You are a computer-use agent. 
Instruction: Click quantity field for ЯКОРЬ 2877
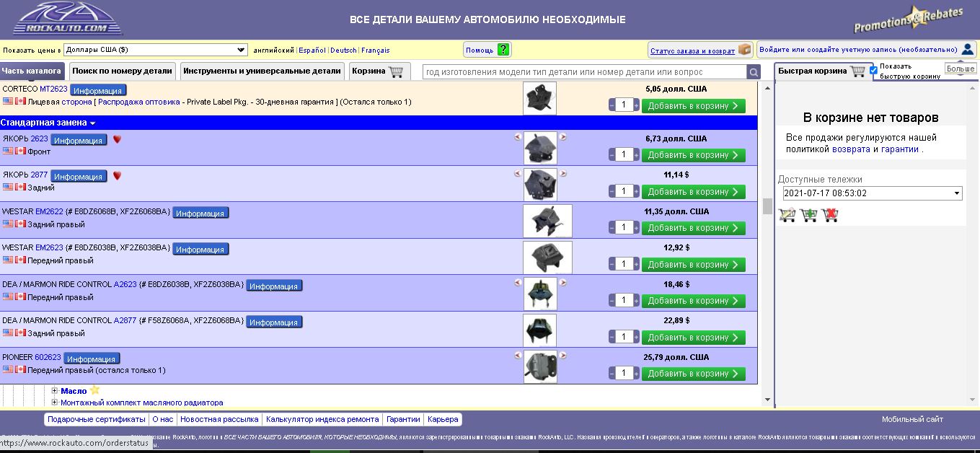pyautogui.click(x=624, y=191)
